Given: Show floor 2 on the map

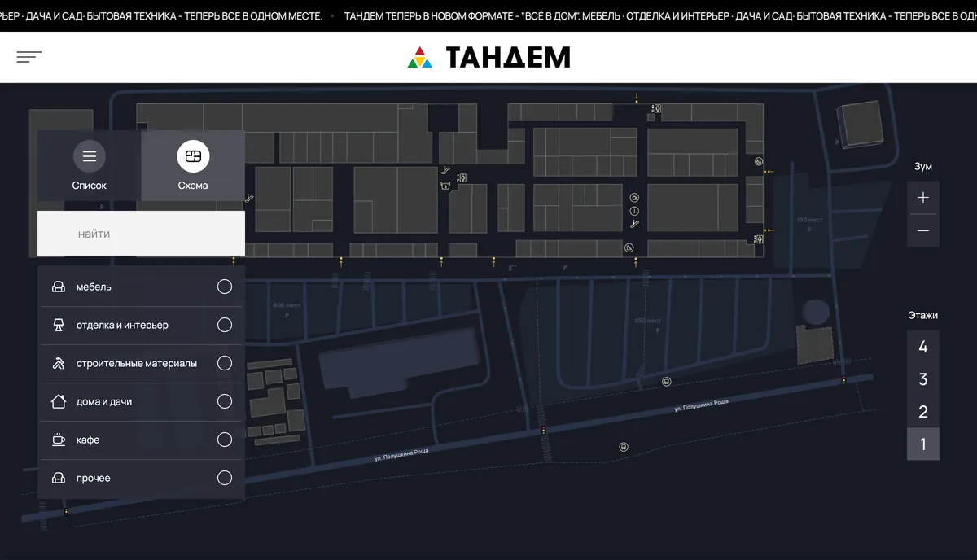Looking at the screenshot, I should coord(923,412).
